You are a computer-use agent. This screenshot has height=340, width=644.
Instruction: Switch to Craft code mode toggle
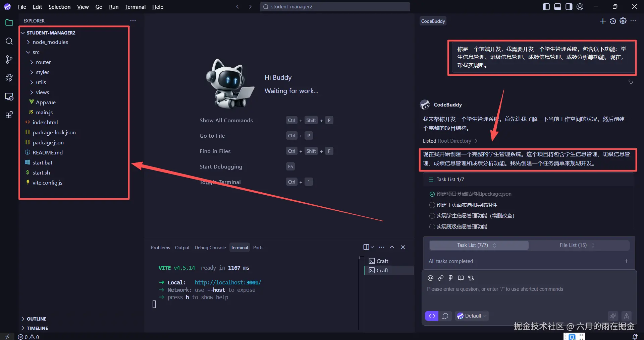[x=432, y=316]
